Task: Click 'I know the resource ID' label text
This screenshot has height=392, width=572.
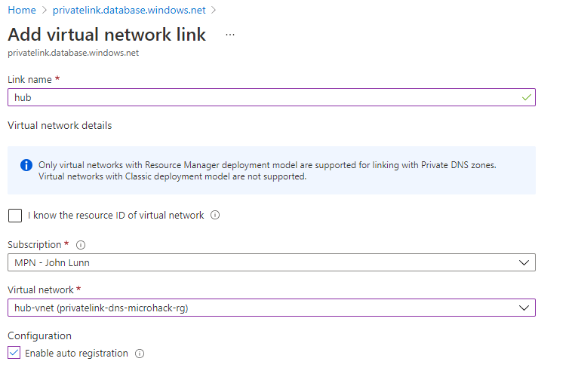Action: point(116,216)
